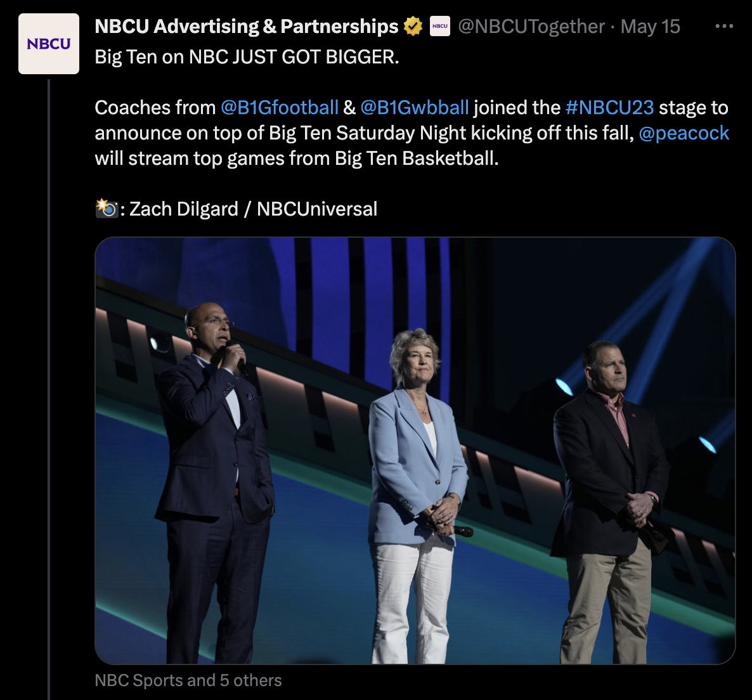Open the #NBCU23 hashtag
Screen dimensions: 752x700
(609, 108)
